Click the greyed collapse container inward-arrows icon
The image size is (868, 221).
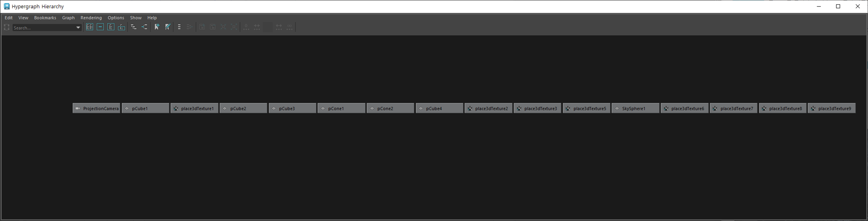point(223,27)
